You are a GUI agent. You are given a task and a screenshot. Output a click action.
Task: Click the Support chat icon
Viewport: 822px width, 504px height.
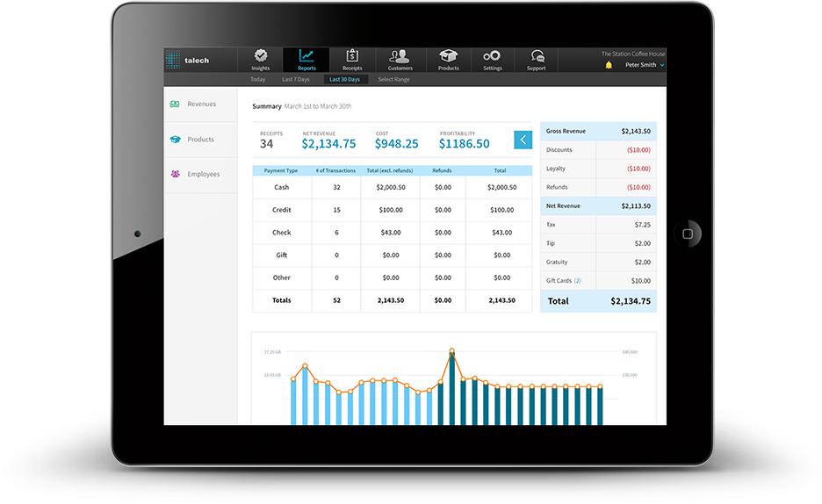pyautogui.click(x=537, y=56)
